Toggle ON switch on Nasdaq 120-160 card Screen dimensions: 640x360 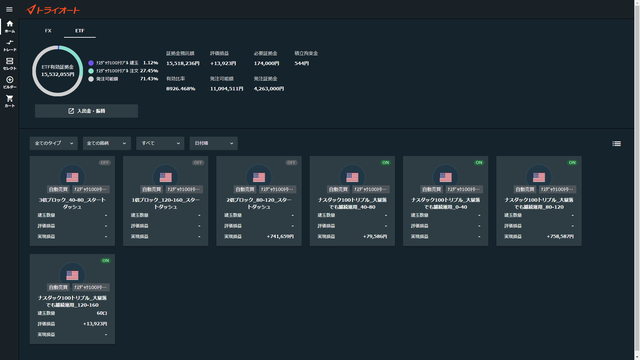point(105,260)
